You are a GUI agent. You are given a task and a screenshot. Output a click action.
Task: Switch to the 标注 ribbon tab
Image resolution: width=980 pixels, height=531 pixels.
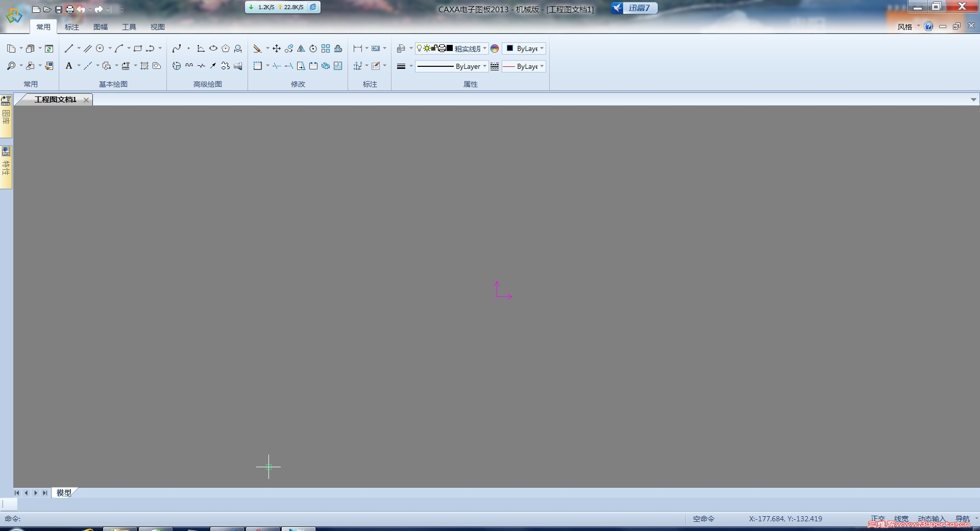click(x=72, y=27)
